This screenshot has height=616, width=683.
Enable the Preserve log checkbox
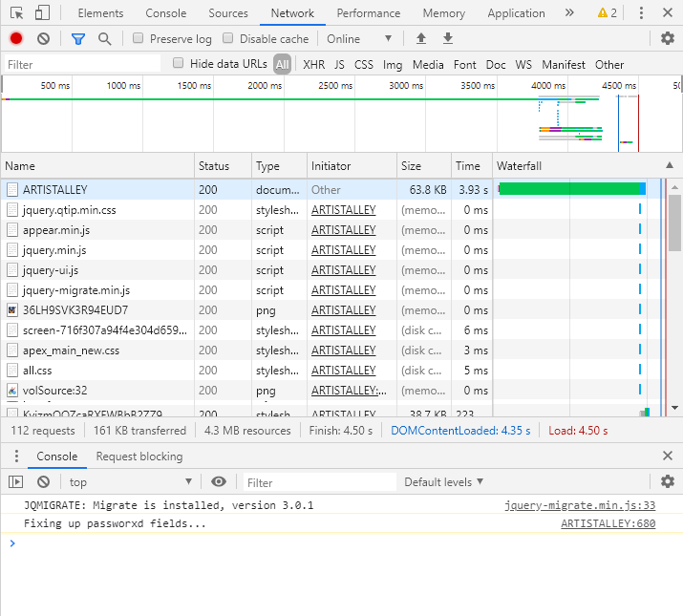[139, 39]
